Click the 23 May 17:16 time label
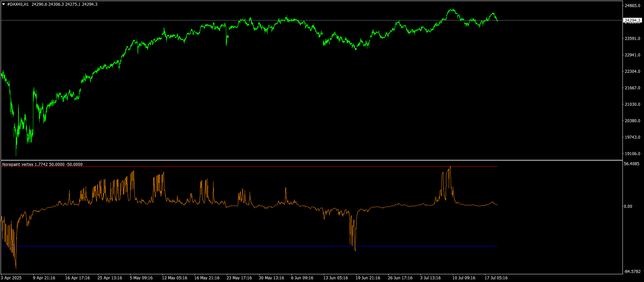This screenshot has height=282, width=644. [239, 278]
